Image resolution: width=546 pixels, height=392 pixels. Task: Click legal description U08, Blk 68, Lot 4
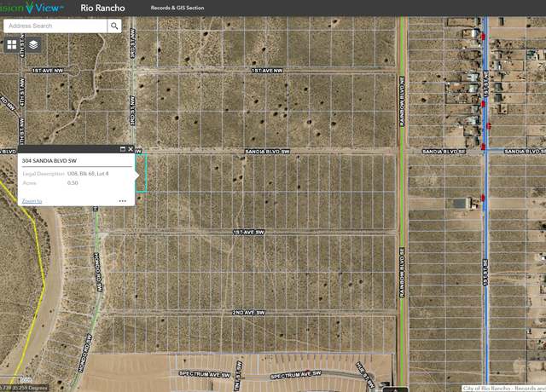coord(88,173)
